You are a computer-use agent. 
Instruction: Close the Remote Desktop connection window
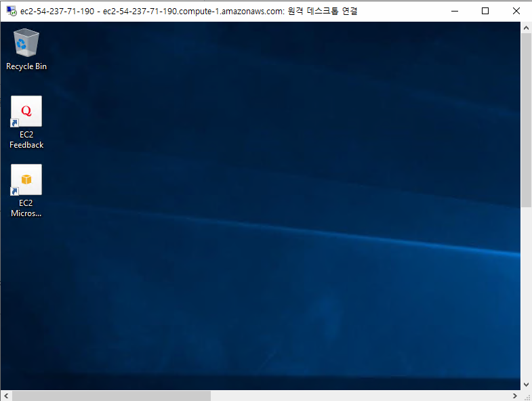516,12
